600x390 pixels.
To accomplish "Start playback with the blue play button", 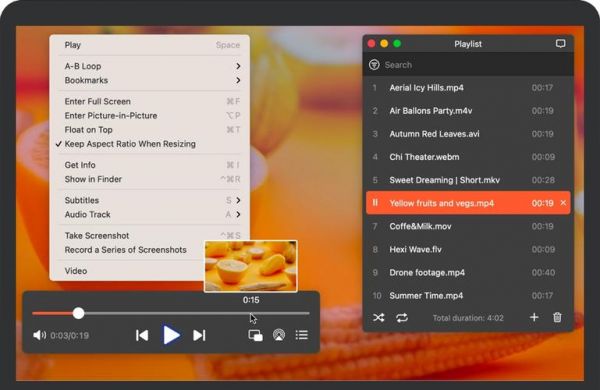I will [x=171, y=335].
